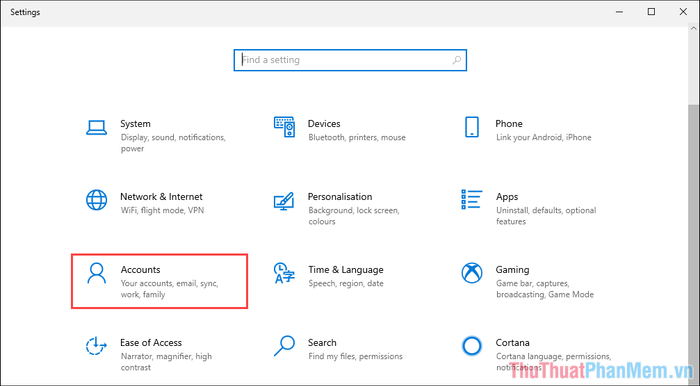Open the System laptop icon
The image size is (700, 386).
point(96,128)
